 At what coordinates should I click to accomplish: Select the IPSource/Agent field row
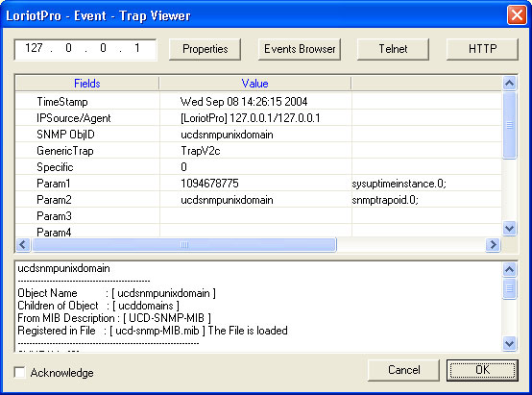click(258, 118)
